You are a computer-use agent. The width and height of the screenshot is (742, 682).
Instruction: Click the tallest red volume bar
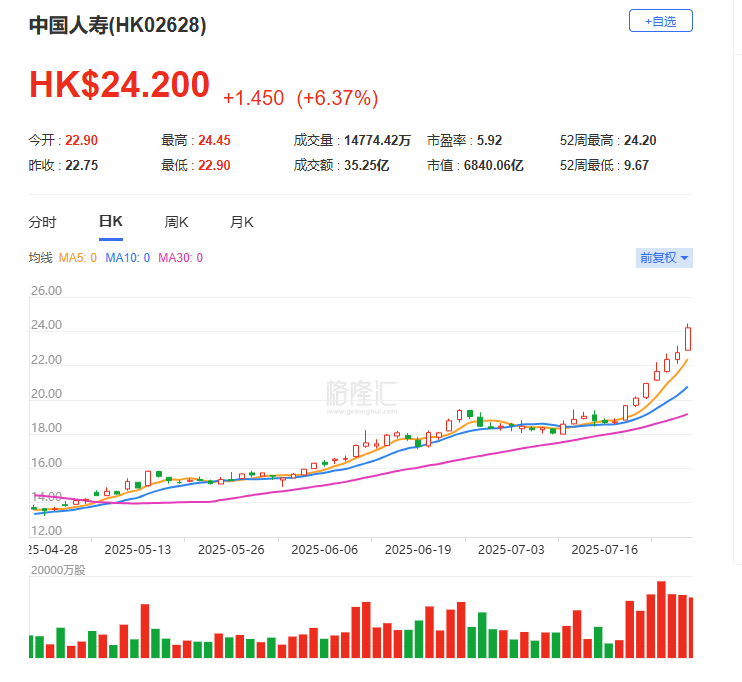(662, 620)
